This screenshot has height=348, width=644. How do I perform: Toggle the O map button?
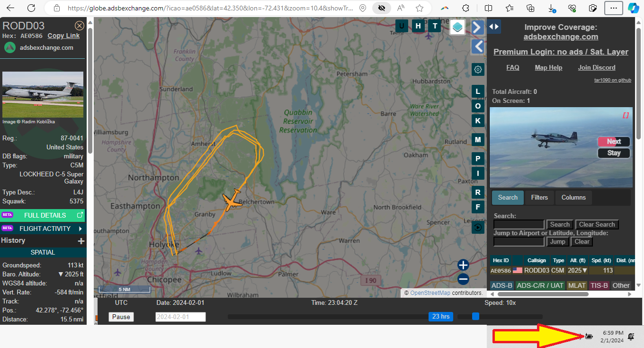[478, 106]
